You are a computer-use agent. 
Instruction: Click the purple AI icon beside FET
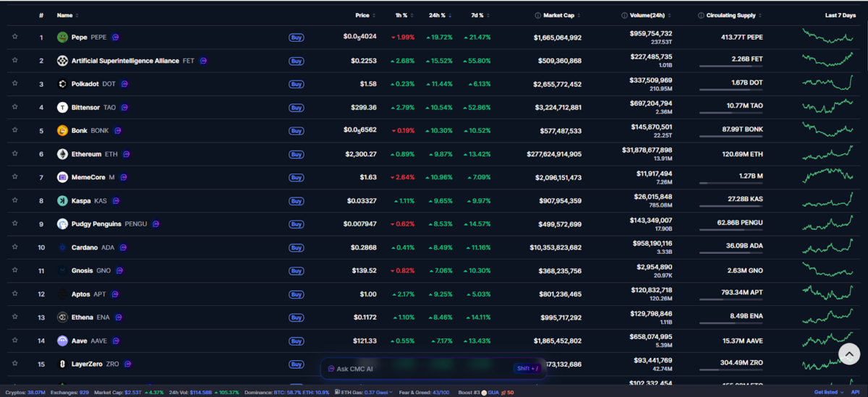(203, 61)
